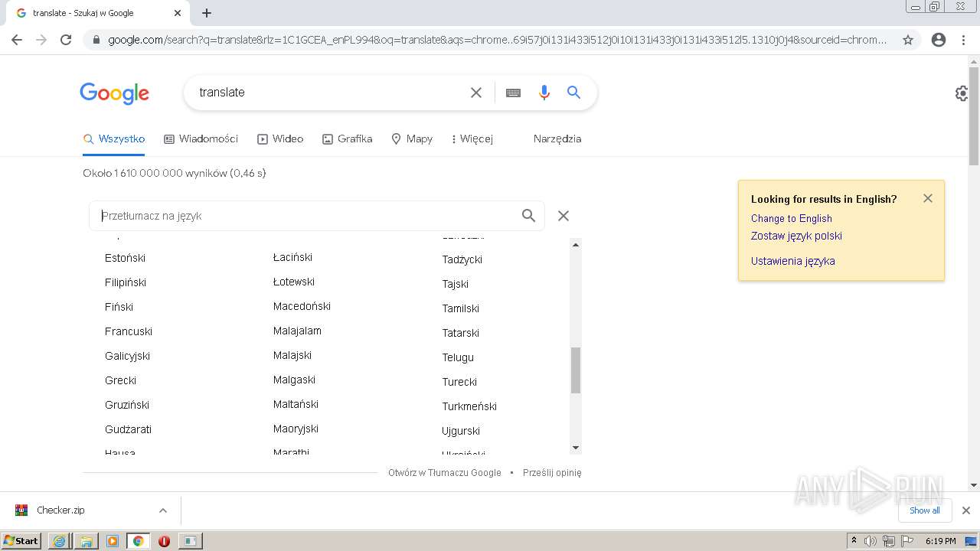This screenshot has width=980, height=551.
Task: Select Turecki language
Action: [459, 382]
